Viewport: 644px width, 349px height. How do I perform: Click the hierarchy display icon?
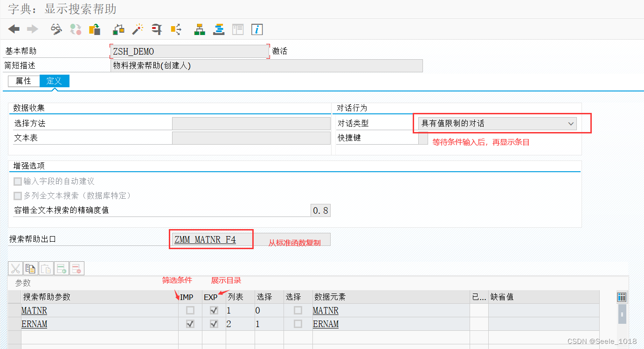click(x=200, y=29)
